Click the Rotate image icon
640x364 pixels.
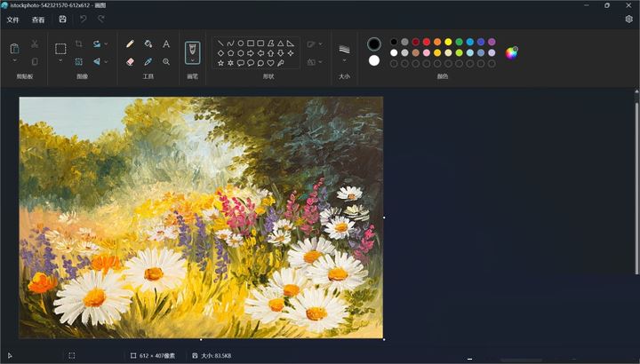click(97, 44)
